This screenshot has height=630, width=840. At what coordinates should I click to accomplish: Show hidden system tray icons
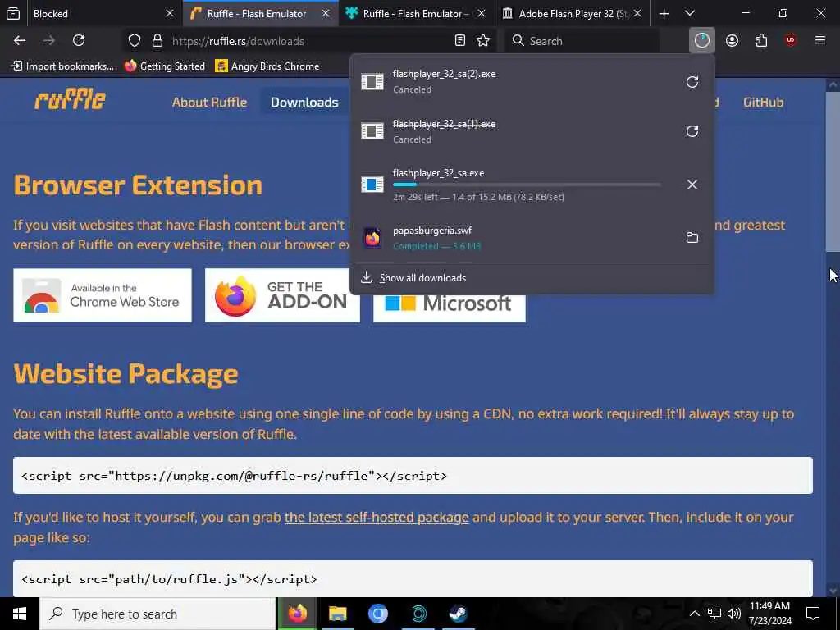[x=694, y=614]
